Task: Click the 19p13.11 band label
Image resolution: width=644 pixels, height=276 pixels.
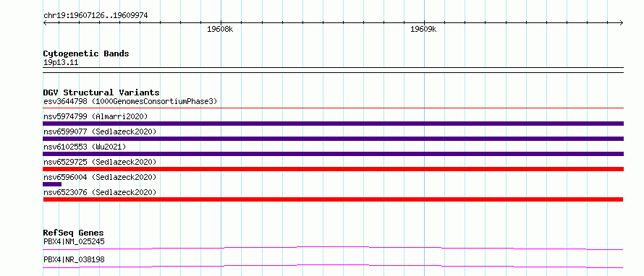Action: pos(61,63)
